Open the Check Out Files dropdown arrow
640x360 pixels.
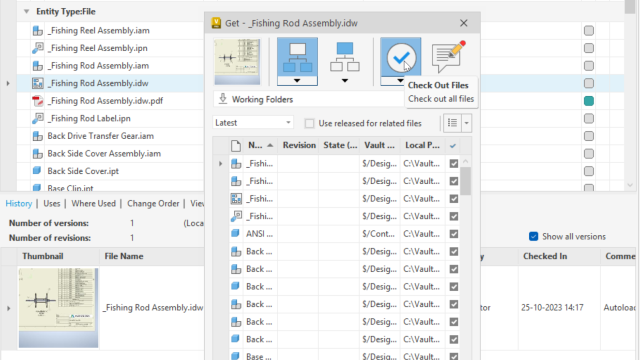point(400,81)
